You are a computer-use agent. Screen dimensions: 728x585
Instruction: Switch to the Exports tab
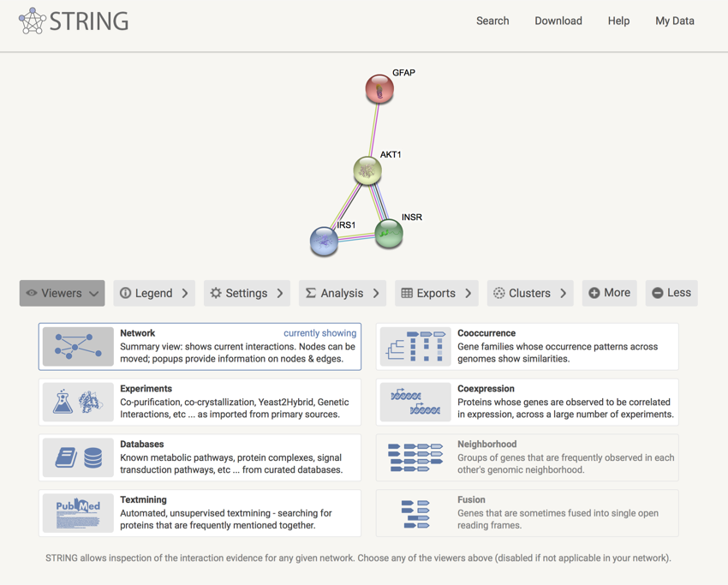(x=436, y=293)
